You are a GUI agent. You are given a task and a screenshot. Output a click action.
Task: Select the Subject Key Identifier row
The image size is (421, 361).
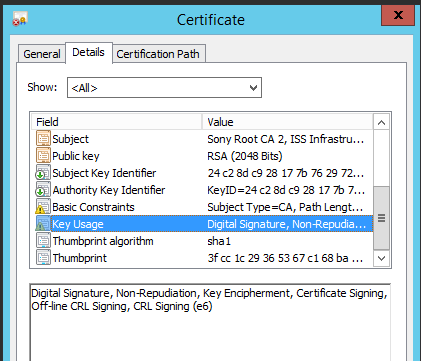(x=202, y=173)
